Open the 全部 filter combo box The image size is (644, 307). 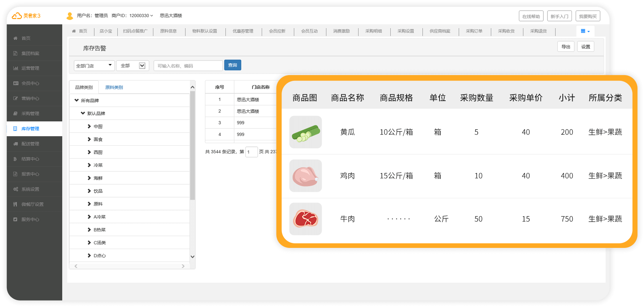(x=132, y=66)
